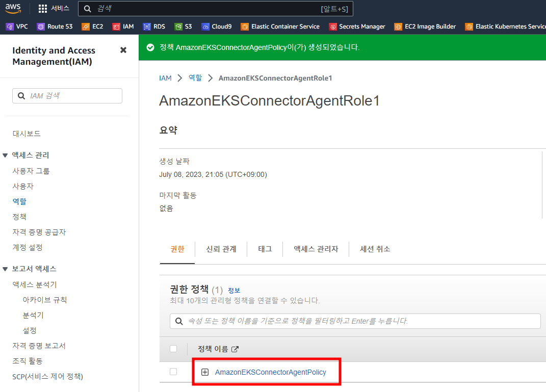Open Secrets Manager shortcut

pos(357,27)
